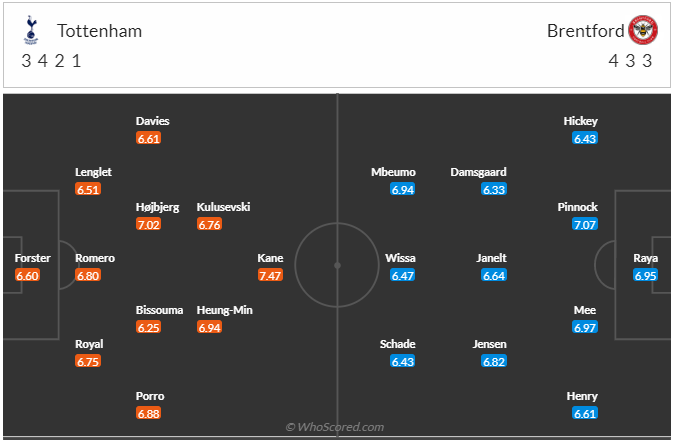Open the Tottenham team name link
Screen dimensions: 674x440
click(x=99, y=31)
